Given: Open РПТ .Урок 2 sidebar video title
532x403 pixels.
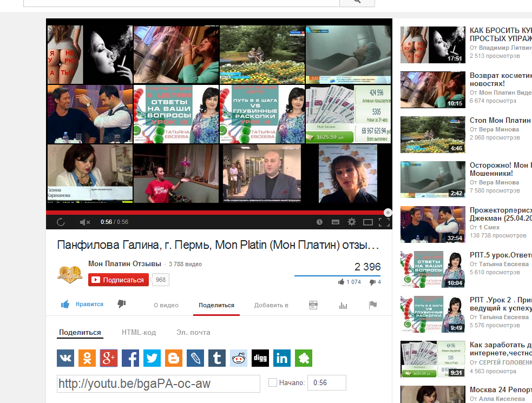Looking at the screenshot, I should (501, 304).
